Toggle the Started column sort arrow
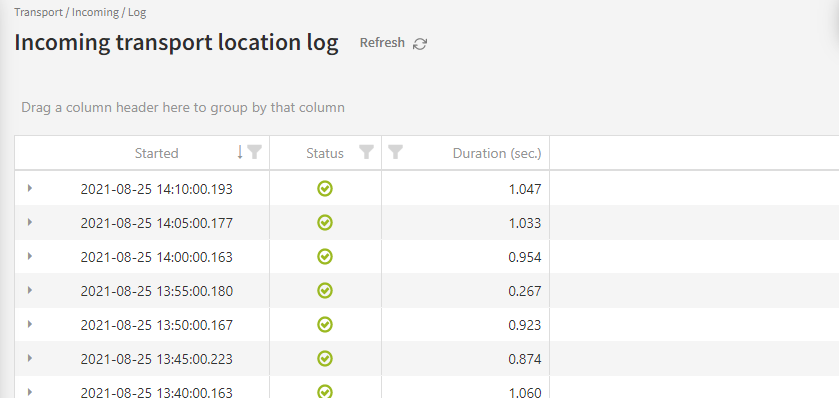 240,152
